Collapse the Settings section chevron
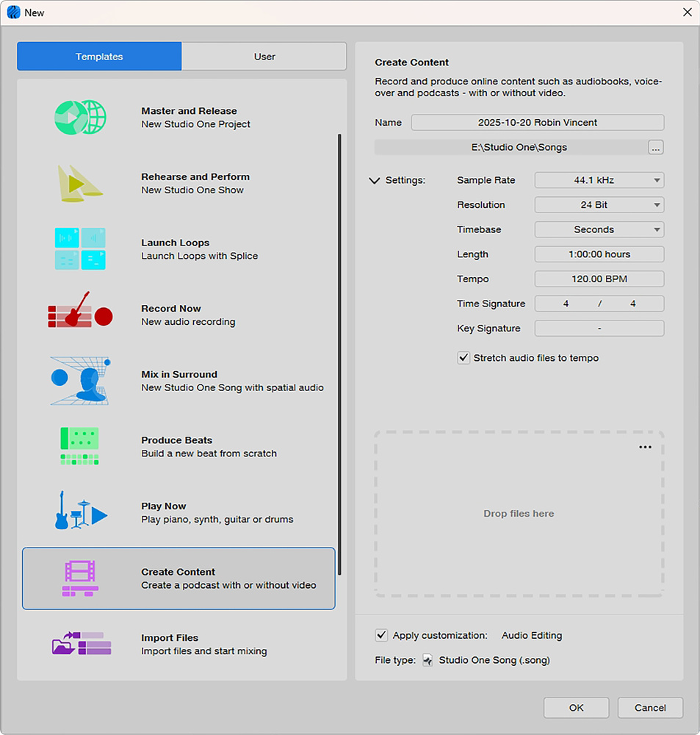Viewport: 700px width, 735px height. pyautogui.click(x=375, y=181)
